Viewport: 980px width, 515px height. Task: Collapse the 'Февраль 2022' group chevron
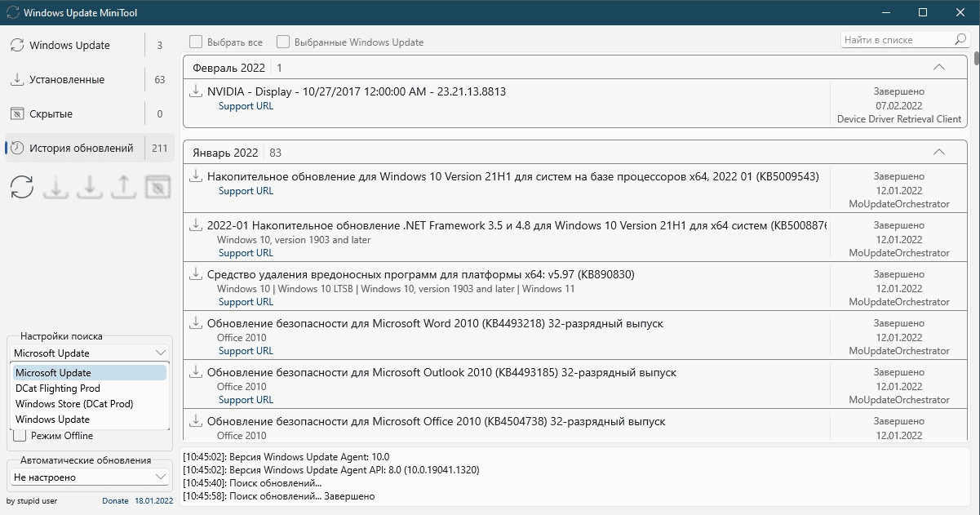tap(938, 67)
